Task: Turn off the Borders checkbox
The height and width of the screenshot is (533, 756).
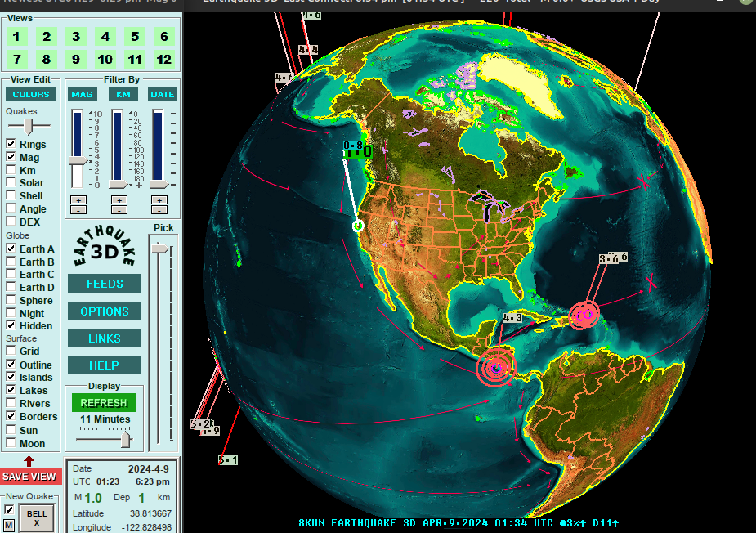Action: [11, 416]
